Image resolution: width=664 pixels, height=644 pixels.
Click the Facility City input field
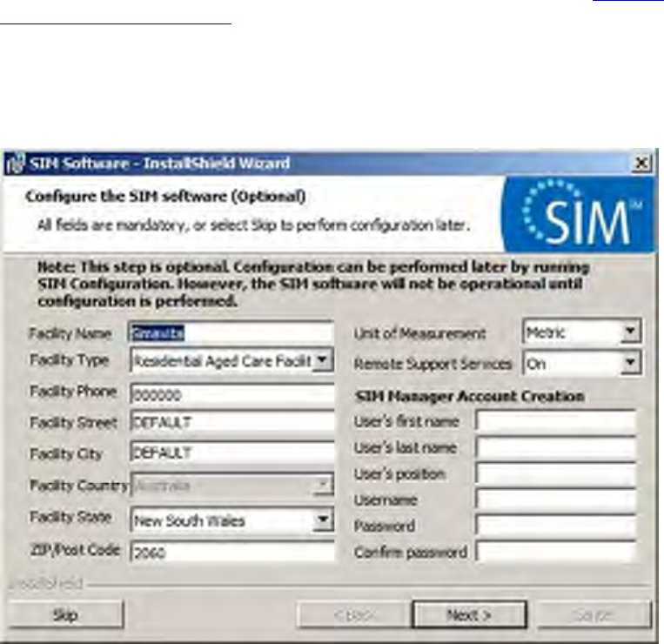[x=232, y=453]
